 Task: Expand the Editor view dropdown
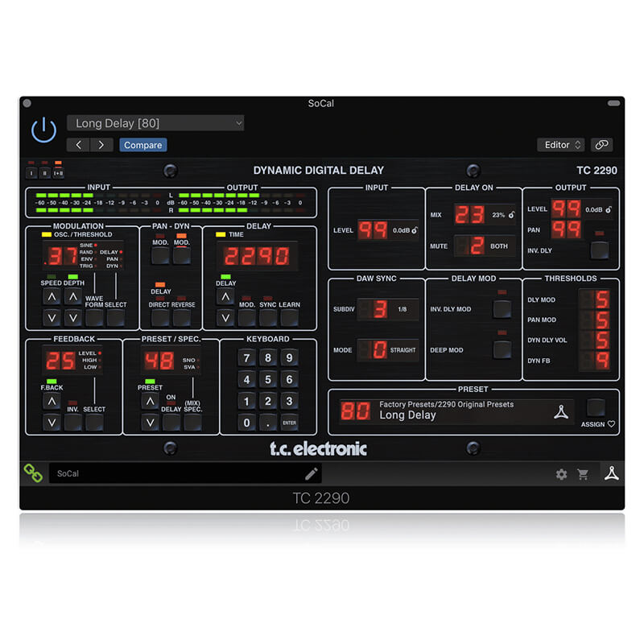[x=562, y=145]
